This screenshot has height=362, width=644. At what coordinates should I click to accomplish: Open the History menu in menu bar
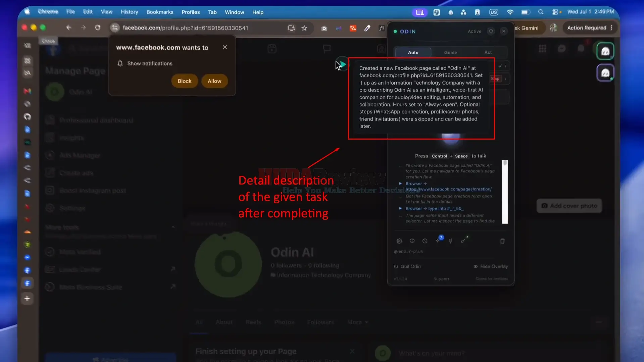click(129, 12)
